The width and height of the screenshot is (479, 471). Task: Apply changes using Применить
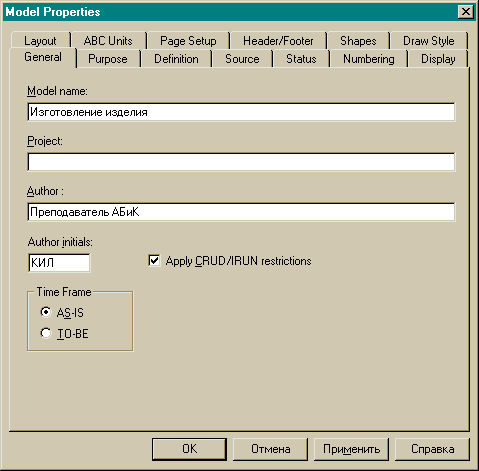click(351, 449)
